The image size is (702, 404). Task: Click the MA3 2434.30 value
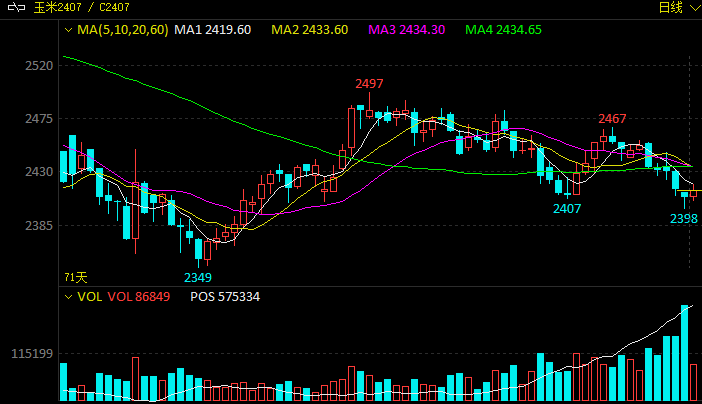pos(407,30)
